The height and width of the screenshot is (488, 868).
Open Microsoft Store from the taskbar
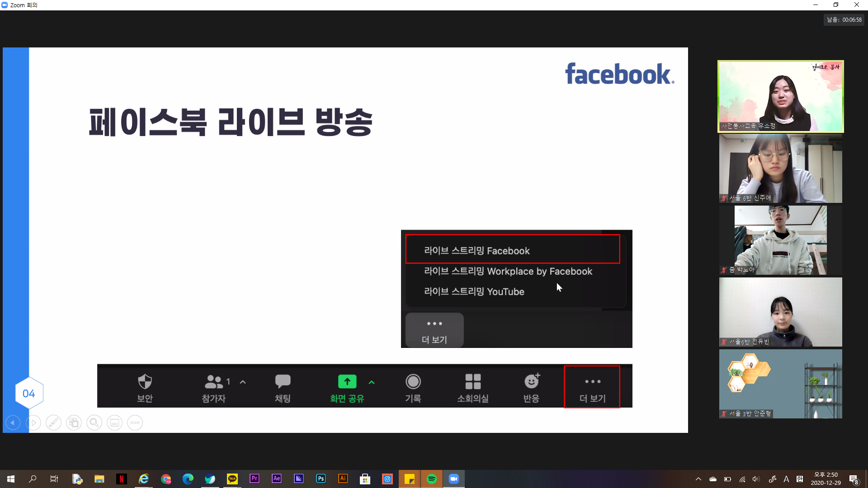coord(365,479)
